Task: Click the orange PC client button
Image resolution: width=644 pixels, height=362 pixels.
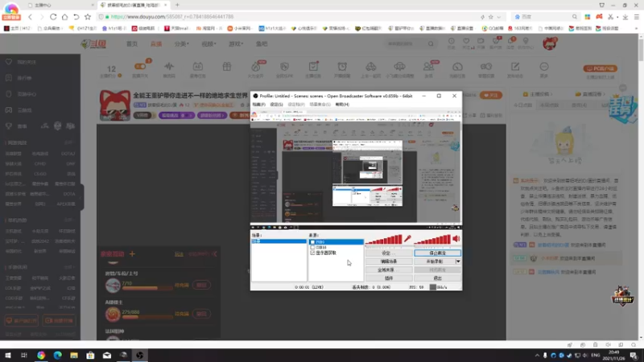Action: coord(600,68)
